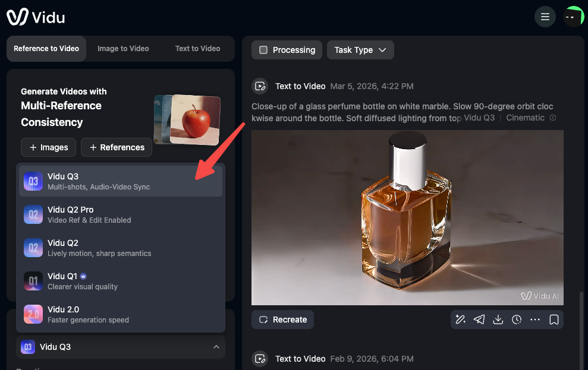Select the Vidu Q3 model option
This screenshot has width=588, height=370.
coord(121,181)
